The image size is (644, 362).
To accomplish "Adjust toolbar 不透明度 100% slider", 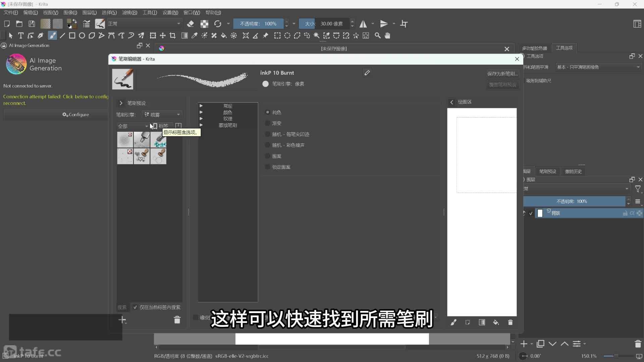I will coord(258,24).
